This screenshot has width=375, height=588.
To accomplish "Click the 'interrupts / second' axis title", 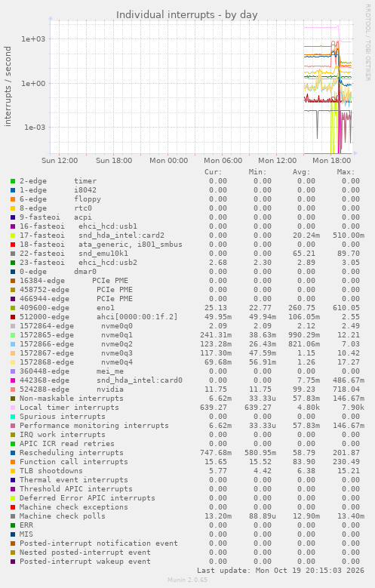I will [8, 86].
